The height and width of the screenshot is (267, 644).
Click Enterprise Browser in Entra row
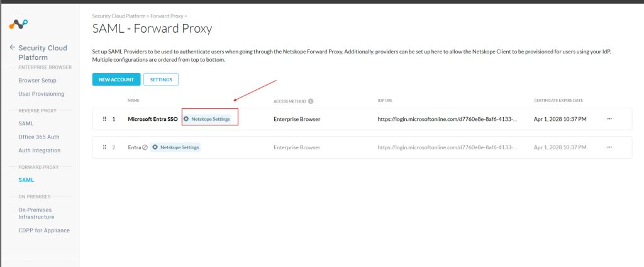[297, 147]
